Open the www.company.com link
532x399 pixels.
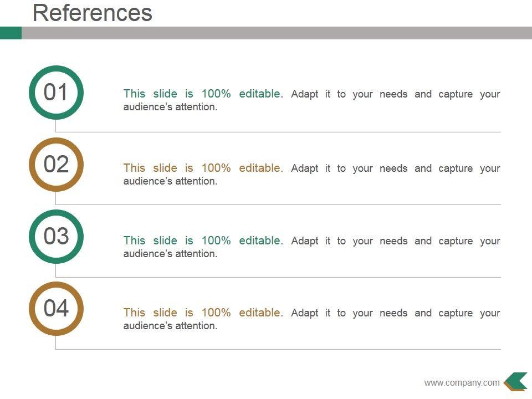pyautogui.click(x=462, y=382)
